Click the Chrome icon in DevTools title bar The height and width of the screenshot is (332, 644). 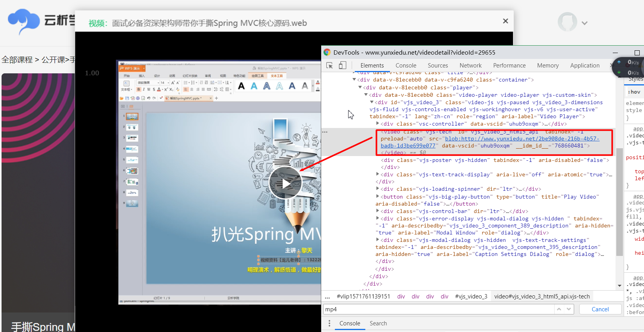(327, 52)
